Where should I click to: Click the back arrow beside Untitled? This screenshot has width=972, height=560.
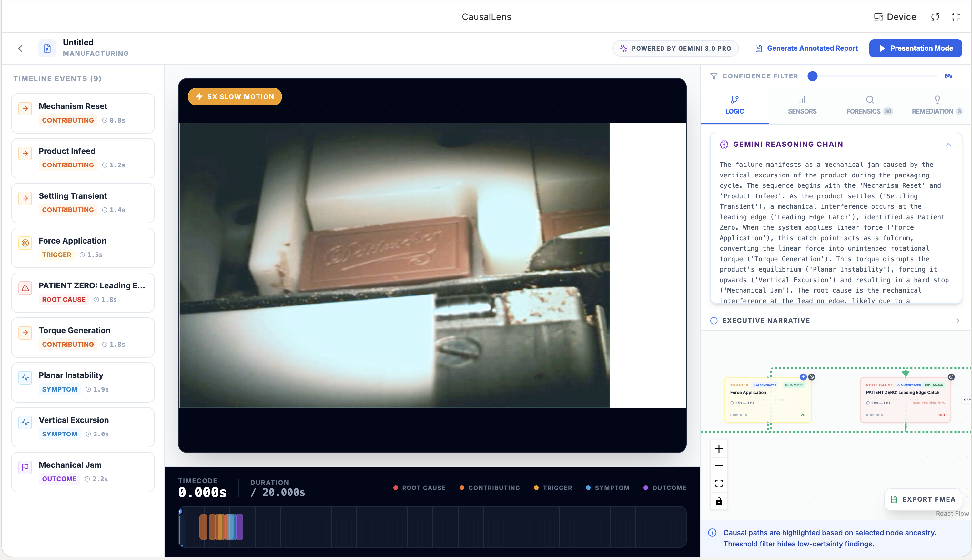pyautogui.click(x=20, y=48)
